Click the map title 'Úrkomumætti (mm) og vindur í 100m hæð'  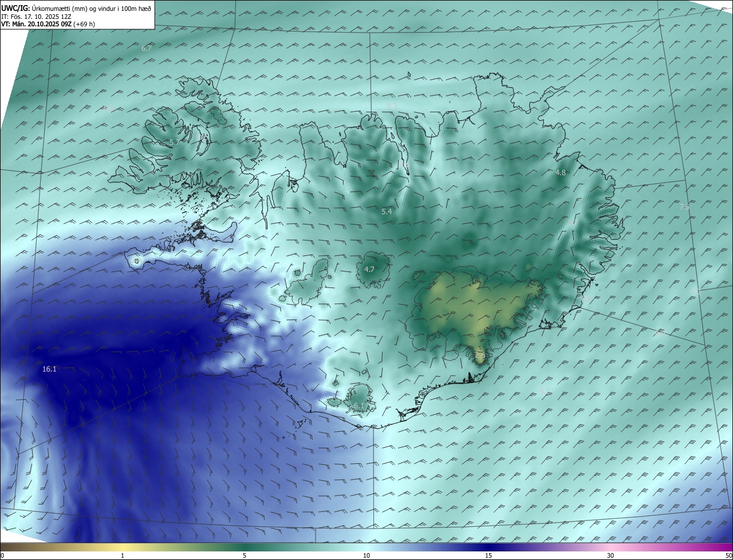[91, 8]
